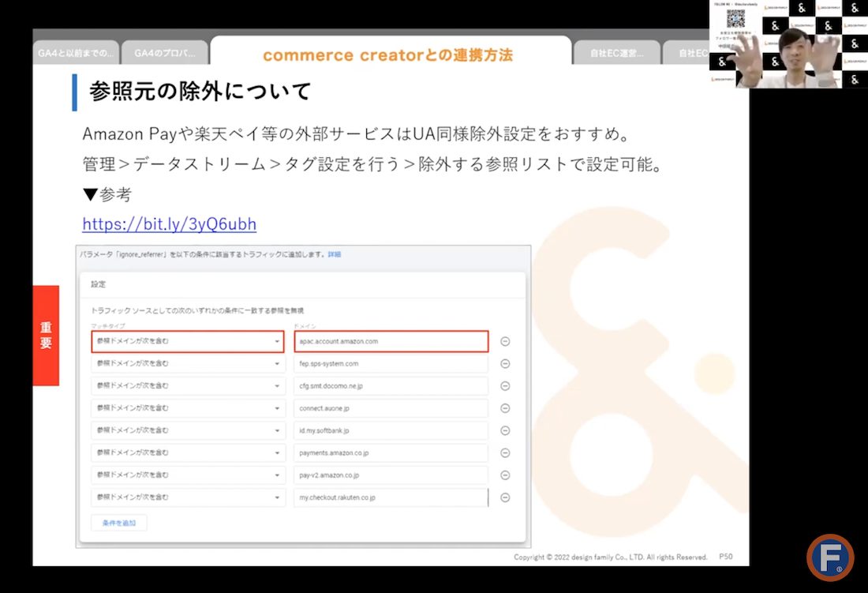Remove the apac.account.amazon.com condition row
868x593 pixels.
tap(505, 342)
